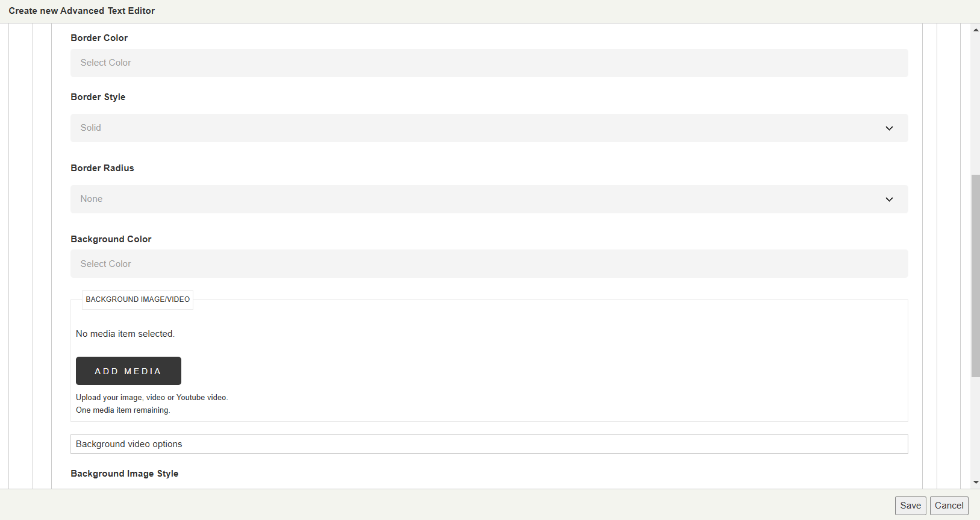
Task: Expand the Background video options section
Action: (489, 444)
